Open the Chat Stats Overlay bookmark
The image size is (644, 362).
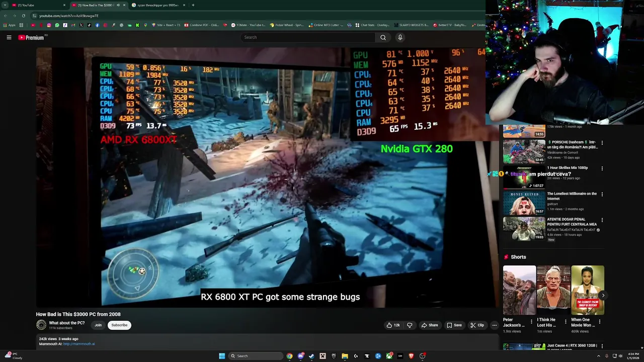(372, 25)
